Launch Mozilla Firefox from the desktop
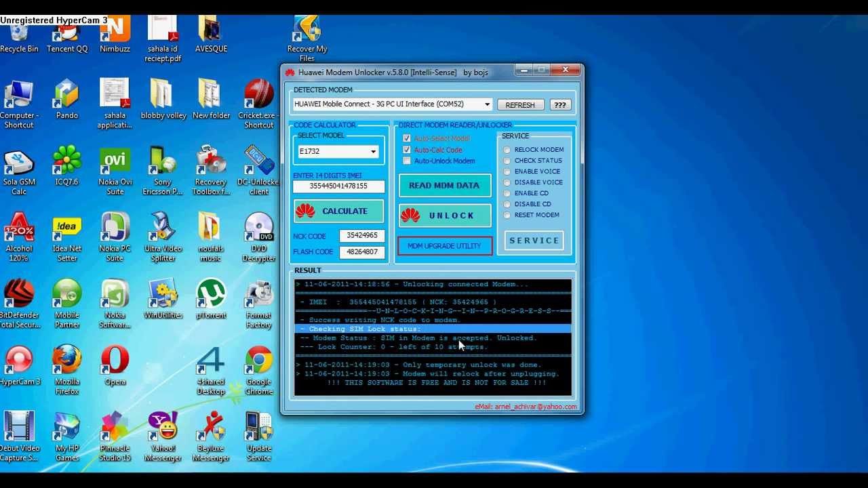The image size is (868, 488). pos(67,369)
